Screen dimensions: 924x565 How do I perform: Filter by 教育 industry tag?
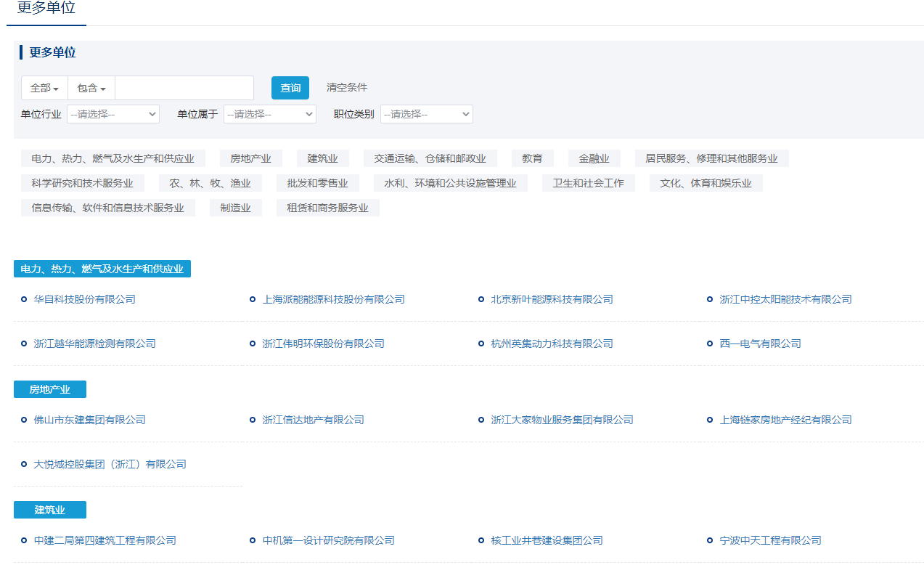pyautogui.click(x=533, y=158)
